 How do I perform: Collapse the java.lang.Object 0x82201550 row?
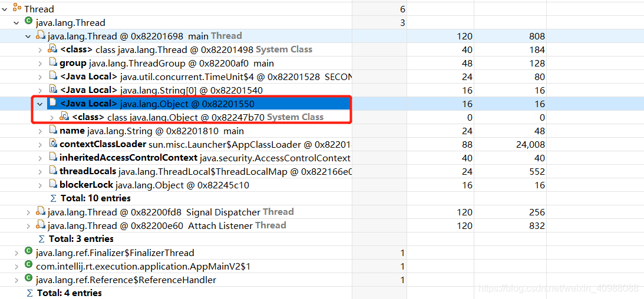coord(40,104)
